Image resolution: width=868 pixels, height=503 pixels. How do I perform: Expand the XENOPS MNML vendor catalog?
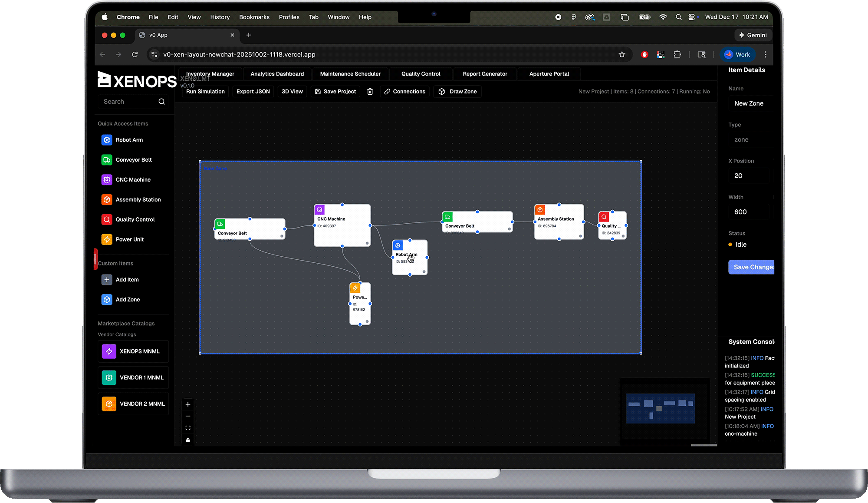133,351
